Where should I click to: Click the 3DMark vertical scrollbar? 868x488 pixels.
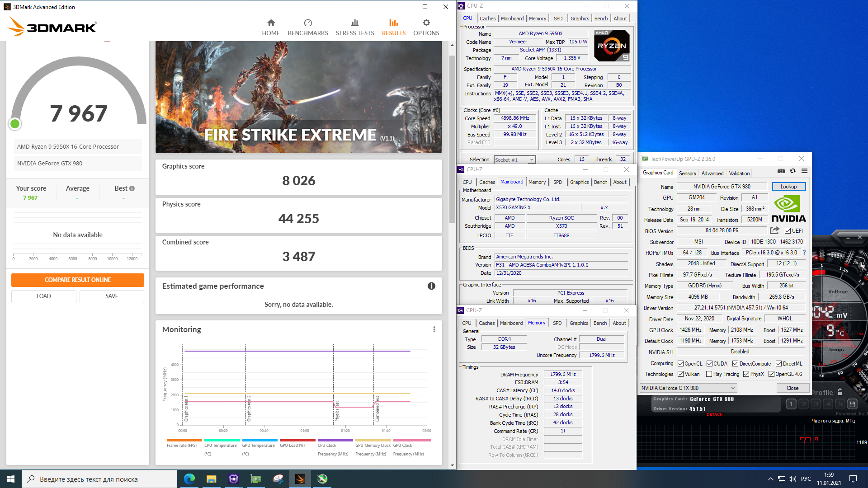452,140
